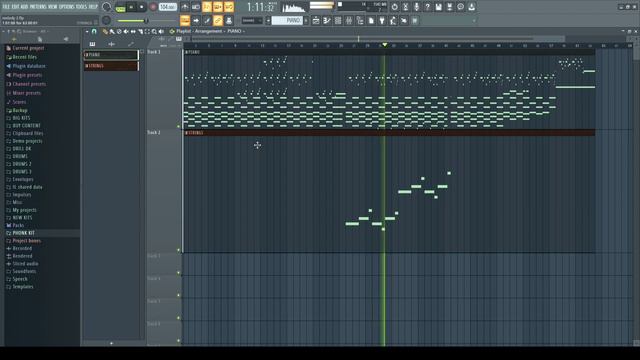Open the ADD menu
Screen dimensions: 640x360
(24, 7)
